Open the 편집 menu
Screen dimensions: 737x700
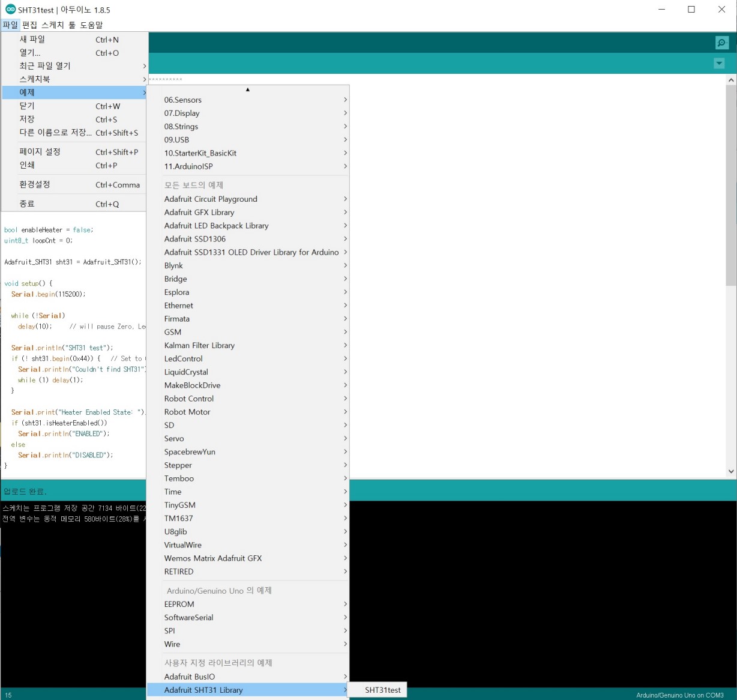coord(29,25)
